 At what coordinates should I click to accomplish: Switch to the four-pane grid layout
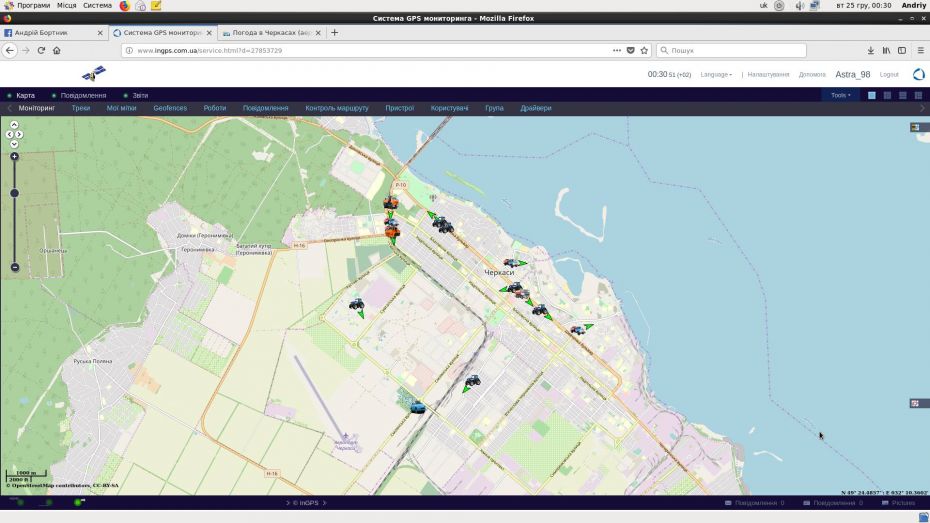pos(918,95)
